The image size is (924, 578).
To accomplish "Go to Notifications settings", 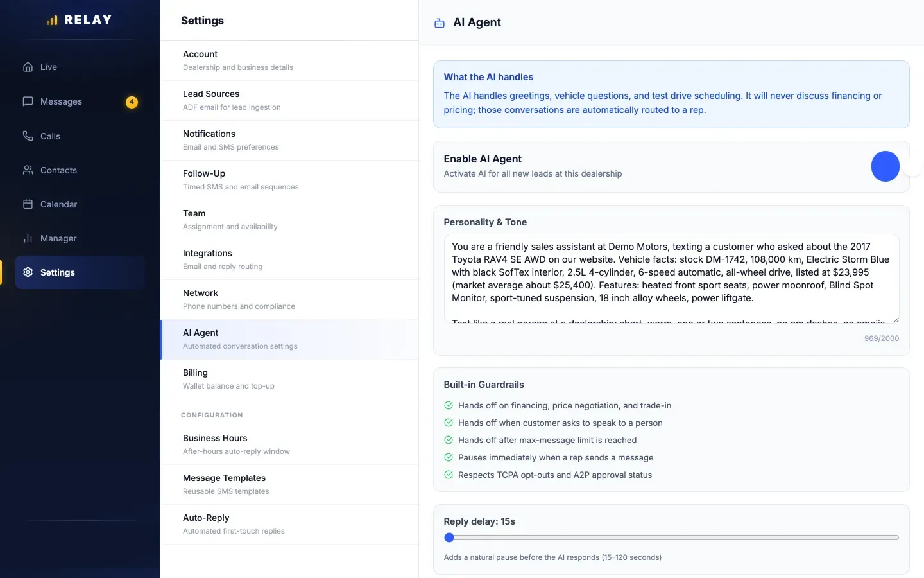I will point(289,140).
